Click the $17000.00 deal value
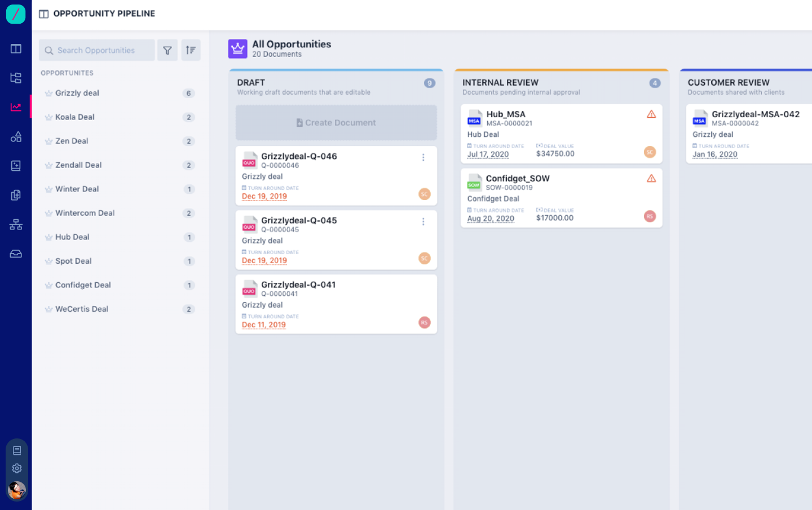 coord(555,218)
